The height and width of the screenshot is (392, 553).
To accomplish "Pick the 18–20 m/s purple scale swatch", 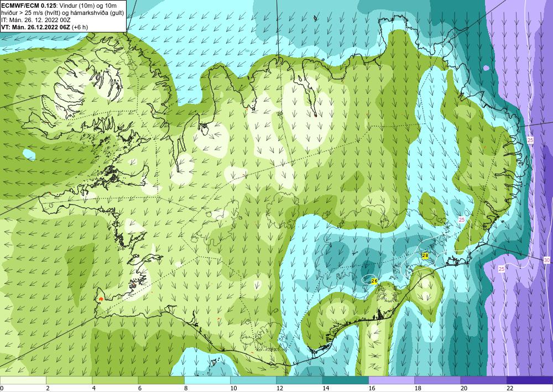I will point(437,380).
